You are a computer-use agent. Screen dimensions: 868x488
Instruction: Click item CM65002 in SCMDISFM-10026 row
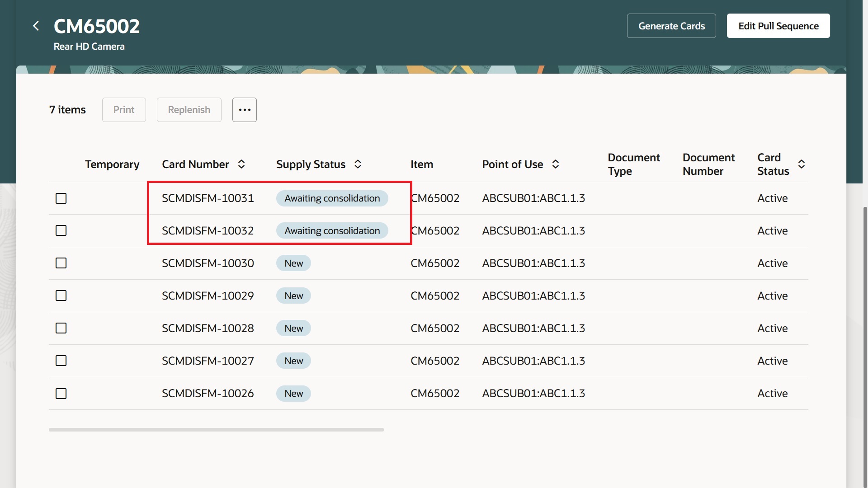(435, 394)
